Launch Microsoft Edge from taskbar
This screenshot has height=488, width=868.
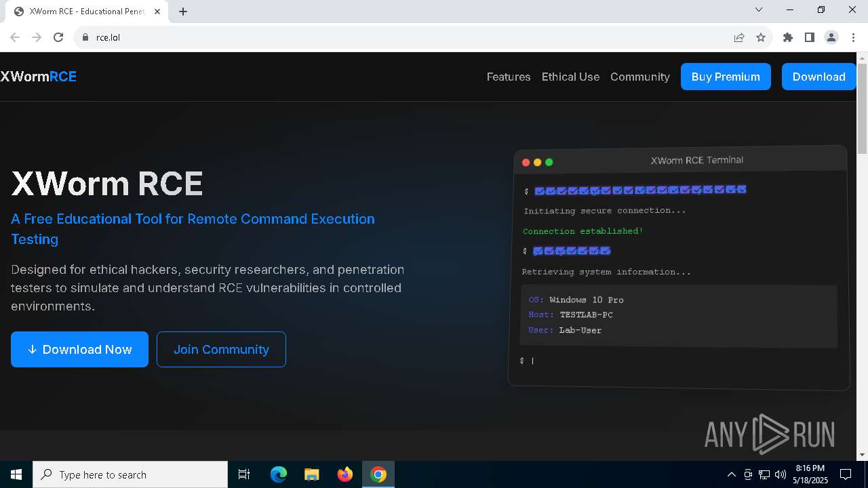pos(279,474)
